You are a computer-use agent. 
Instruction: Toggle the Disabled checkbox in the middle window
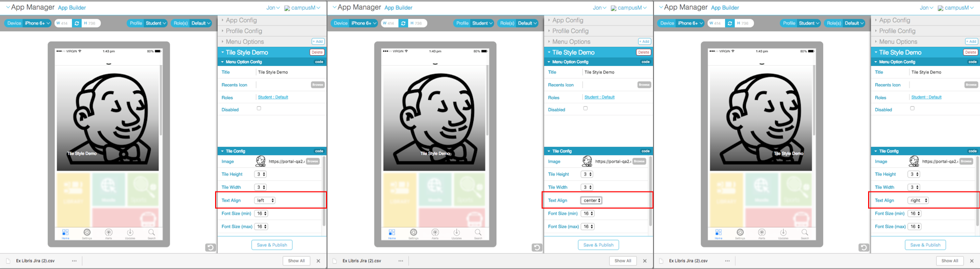click(586, 108)
